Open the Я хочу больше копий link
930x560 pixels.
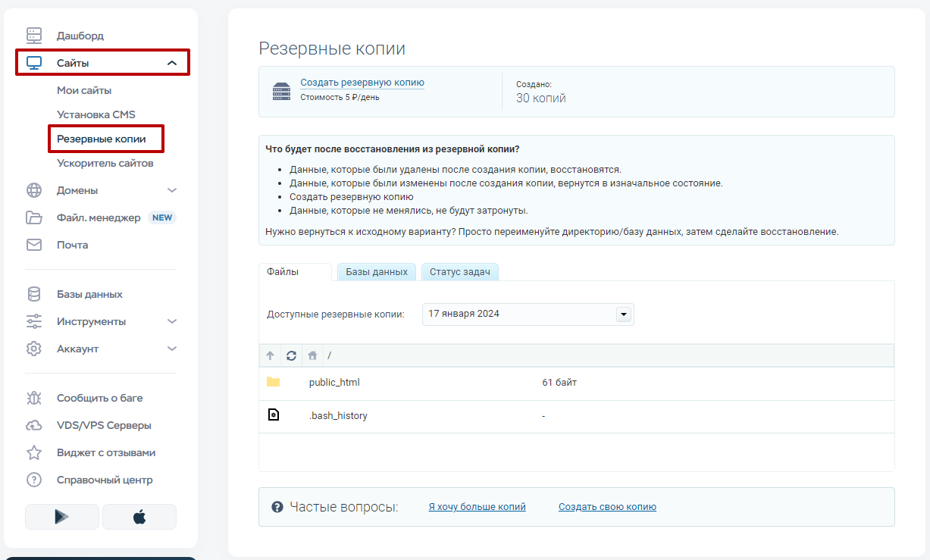coord(477,507)
